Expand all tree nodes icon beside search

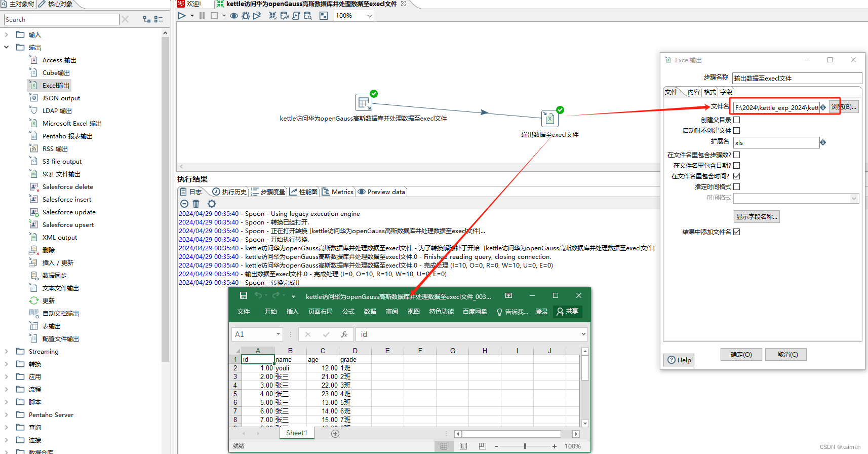[x=147, y=19]
